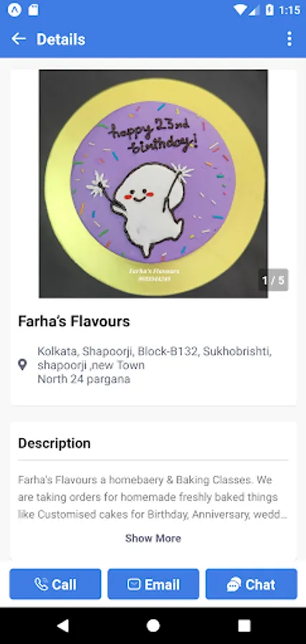Tap the Android home circle button

(153, 625)
